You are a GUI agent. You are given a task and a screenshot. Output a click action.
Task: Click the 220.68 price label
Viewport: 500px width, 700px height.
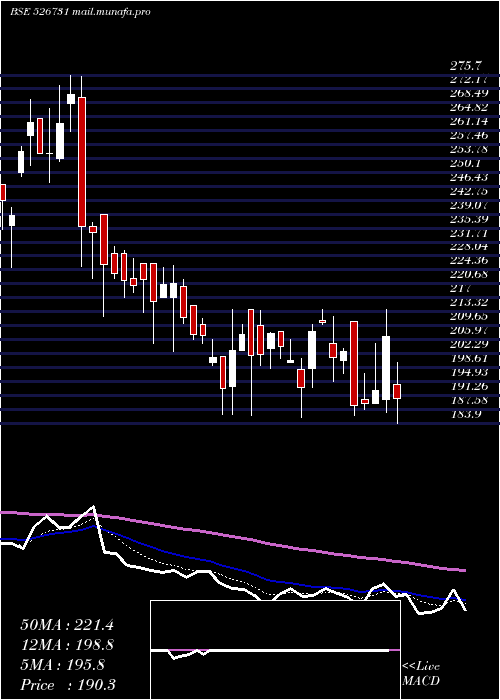(x=469, y=274)
